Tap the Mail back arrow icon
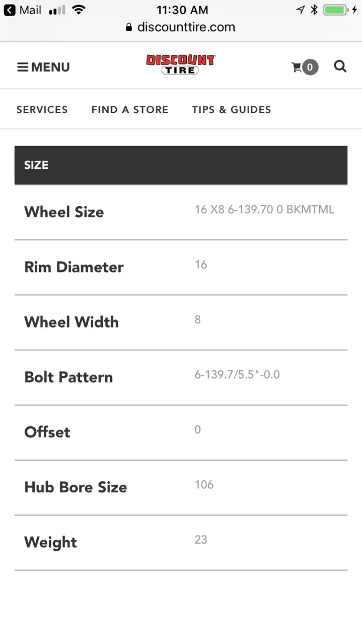The image size is (362, 644). tap(10, 10)
